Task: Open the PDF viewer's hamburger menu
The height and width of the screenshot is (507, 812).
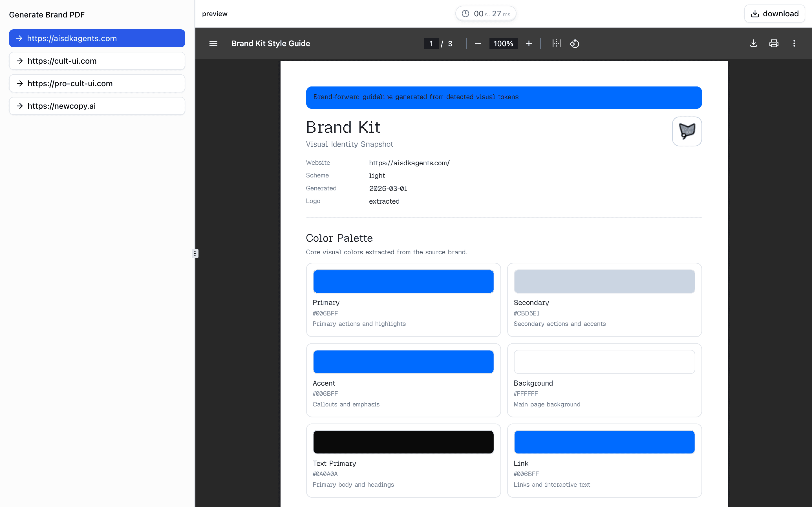Action: click(213, 43)
